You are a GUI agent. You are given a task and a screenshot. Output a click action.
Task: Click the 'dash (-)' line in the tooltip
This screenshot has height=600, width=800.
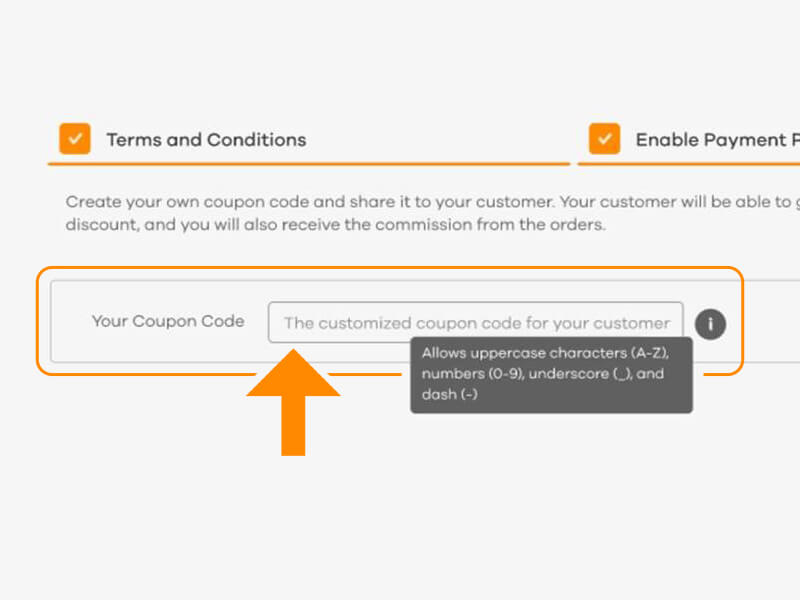click(x=449, y=394)
